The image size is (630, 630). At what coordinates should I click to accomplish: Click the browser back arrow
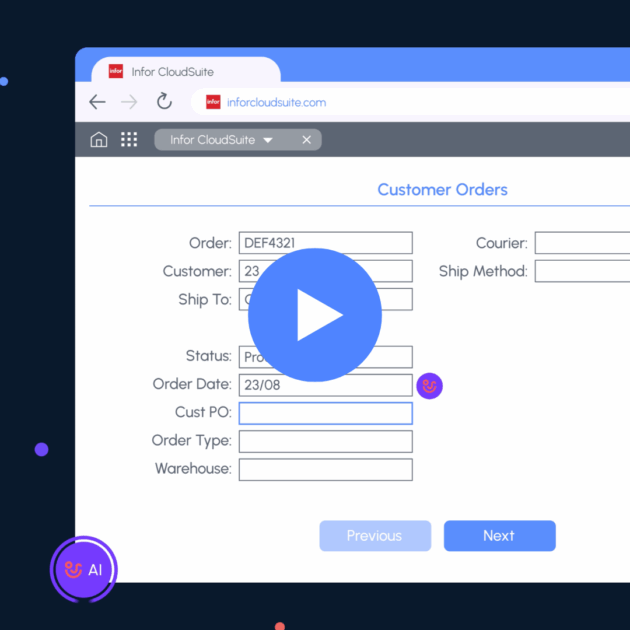(x=97, y=102)
